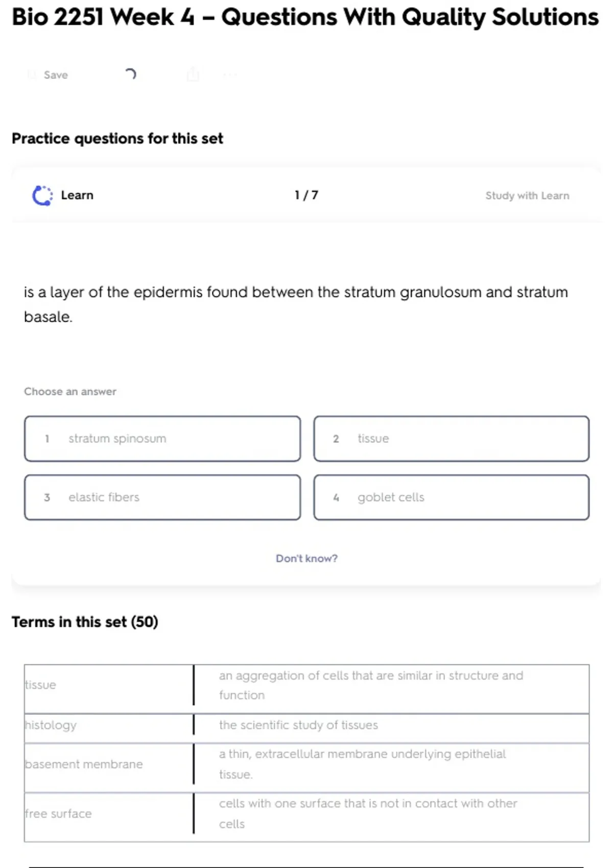The height and width of the screenshot is (868, 613).
Task: Click the free surface term
Action: tap(59, 814)
